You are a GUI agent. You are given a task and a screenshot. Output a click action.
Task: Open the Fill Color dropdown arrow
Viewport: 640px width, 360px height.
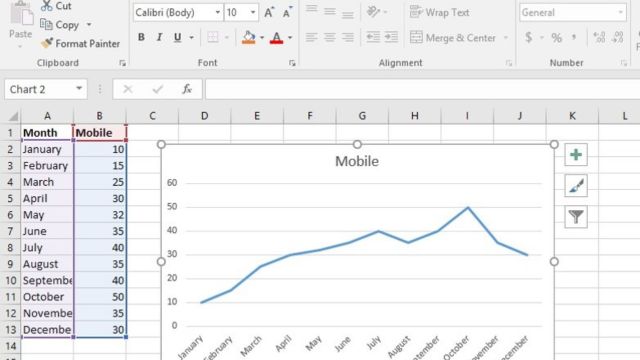(x=262, y=38)
